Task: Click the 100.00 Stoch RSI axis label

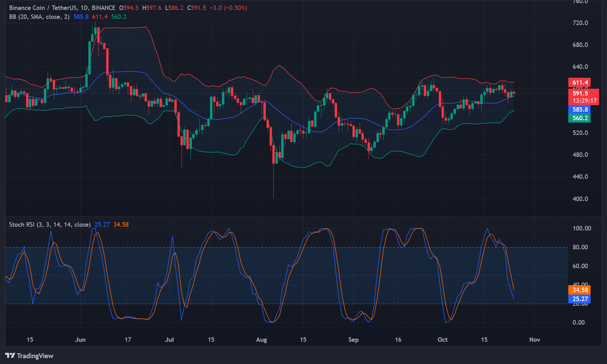Action: [x=582, y=228]
